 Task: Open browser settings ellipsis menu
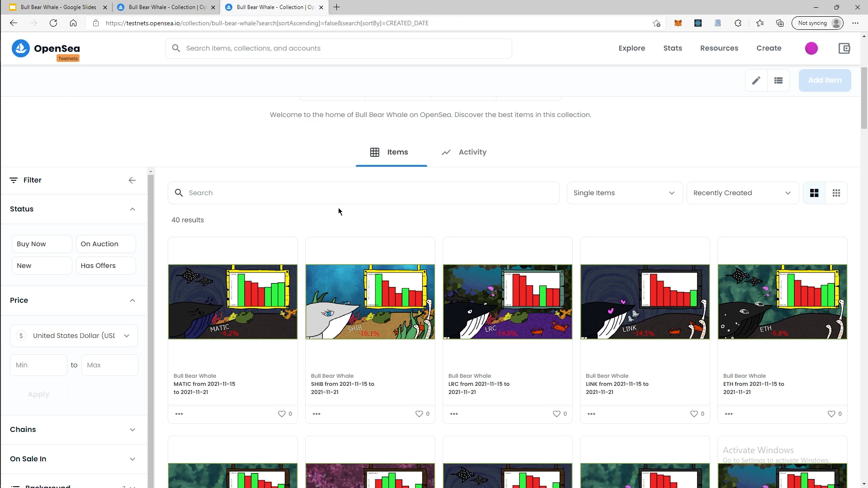pyautogui.click(x=855, y=23)
